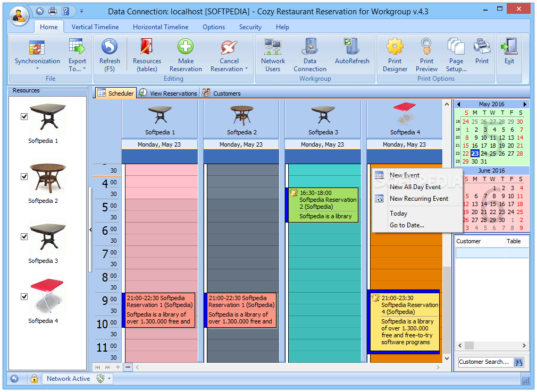
Task: Open the Security ribbon tab
Action: tap(250, 27)
